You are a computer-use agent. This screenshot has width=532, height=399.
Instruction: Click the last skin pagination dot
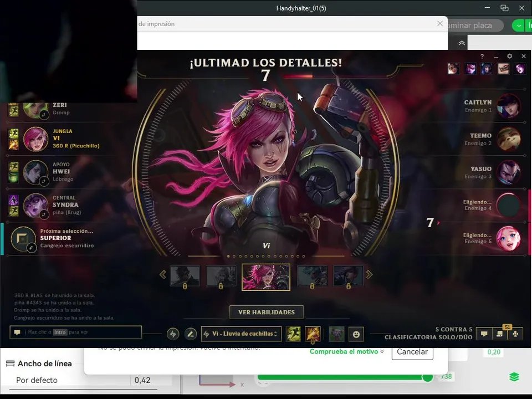(x=304, y=256)
